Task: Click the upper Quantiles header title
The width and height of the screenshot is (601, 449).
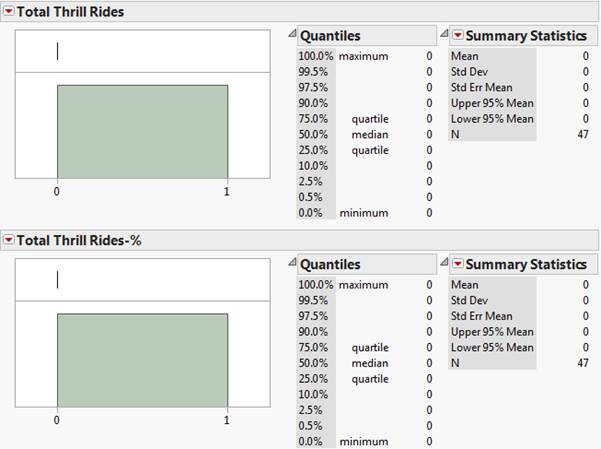Action: (330, 35)
